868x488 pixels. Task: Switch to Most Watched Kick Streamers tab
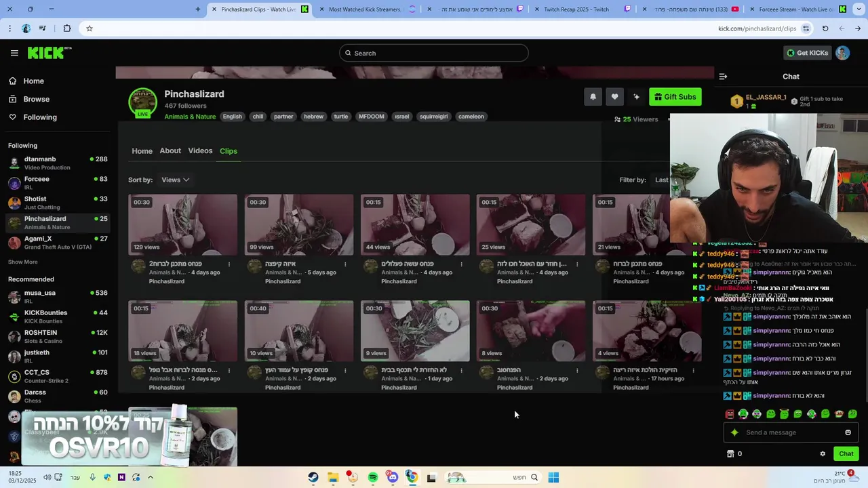[x=366, y=9]
